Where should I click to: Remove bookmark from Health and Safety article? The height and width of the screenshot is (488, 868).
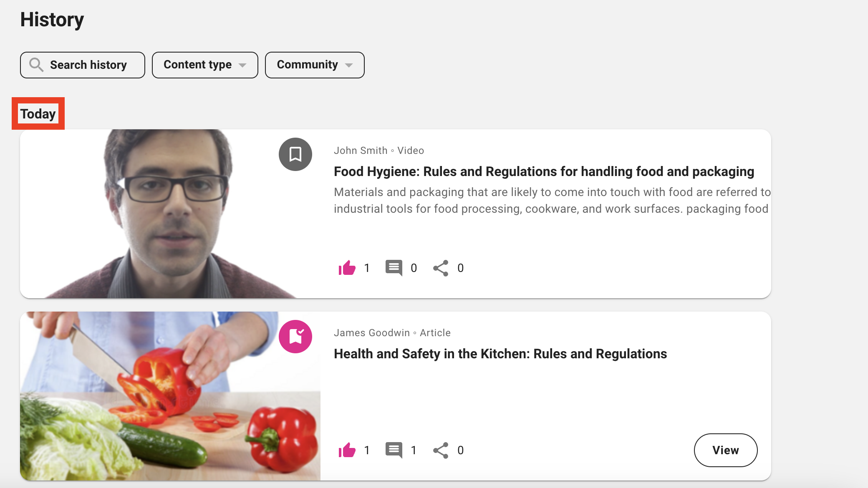295,337
